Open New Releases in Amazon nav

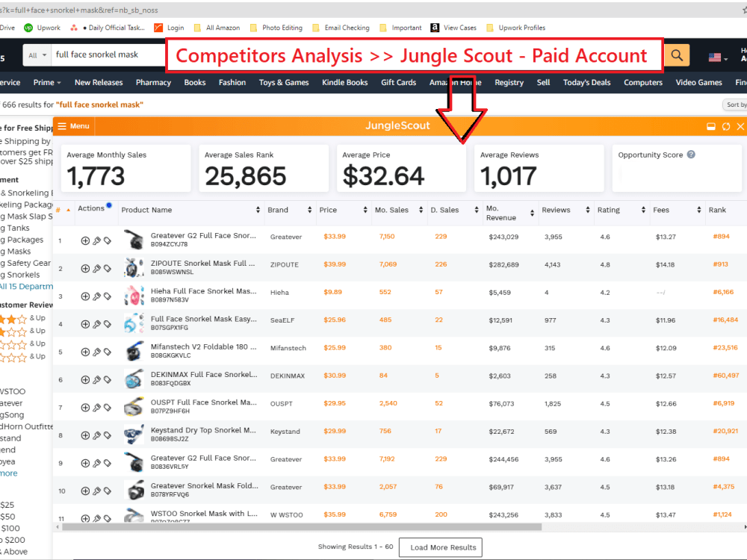click(99, 82)
